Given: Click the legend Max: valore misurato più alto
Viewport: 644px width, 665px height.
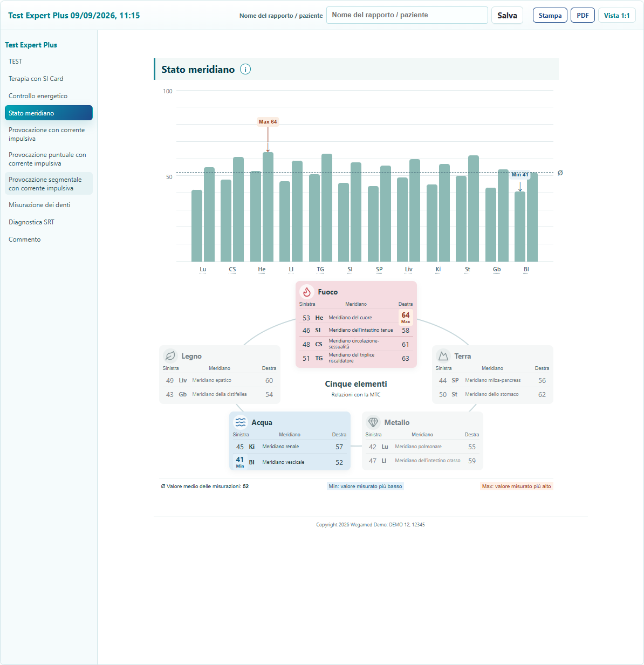Looking at the screenshot, I should 517,486.
